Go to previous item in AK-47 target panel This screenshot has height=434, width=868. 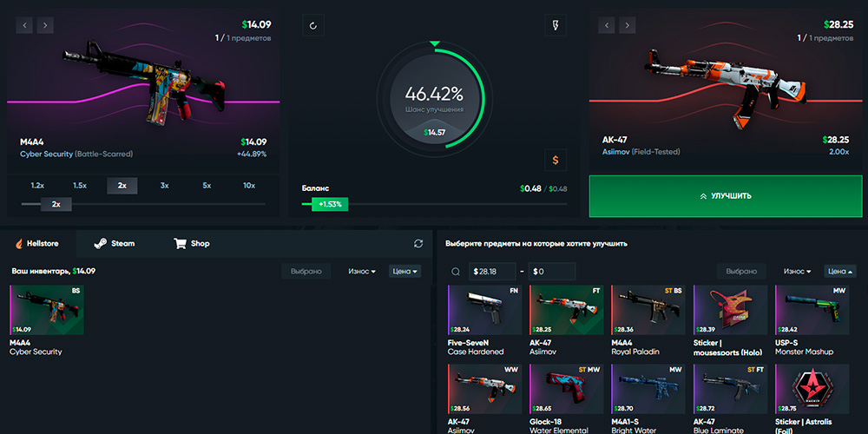pyautogui.click(x=606, y=25)
